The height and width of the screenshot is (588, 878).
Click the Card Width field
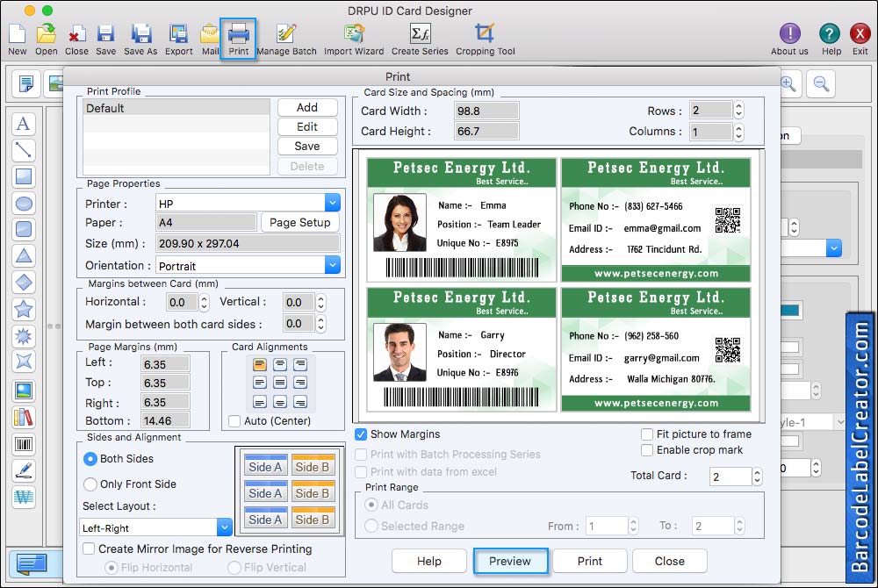(x=486, y=111)
